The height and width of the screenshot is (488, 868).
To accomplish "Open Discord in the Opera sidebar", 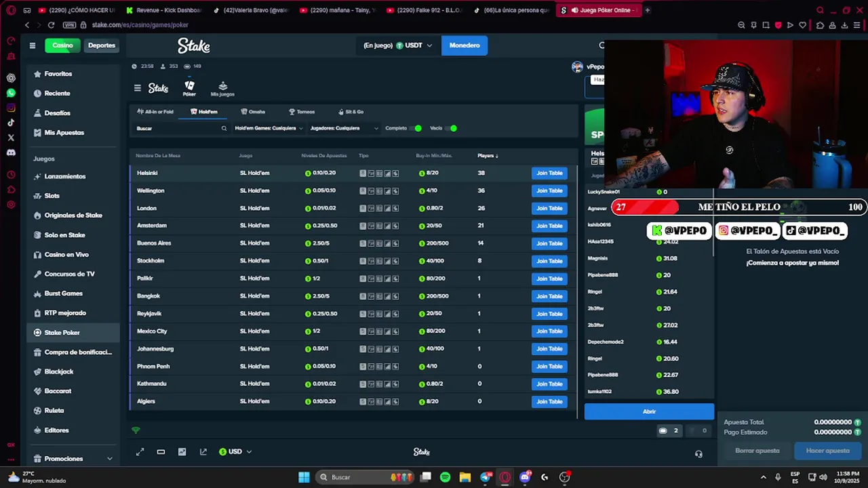I will point(11,152).
